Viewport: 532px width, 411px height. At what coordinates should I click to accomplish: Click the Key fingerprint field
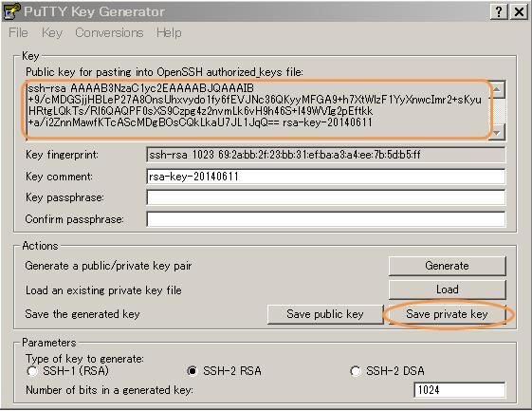pos(325,155)
